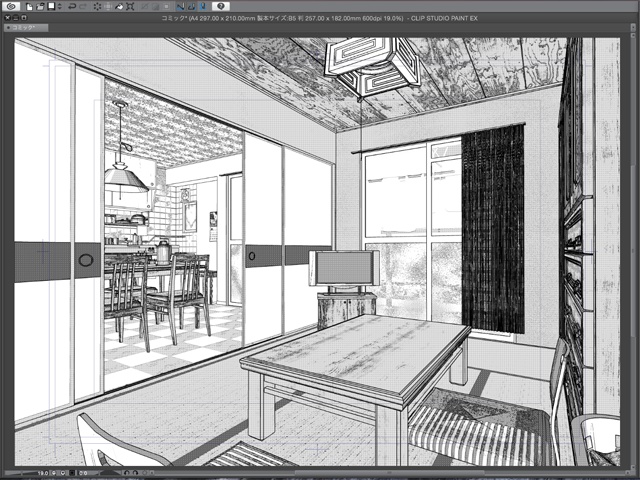Toggle snap to ruler
The image size is (640, 480).
tap(180, 7)
